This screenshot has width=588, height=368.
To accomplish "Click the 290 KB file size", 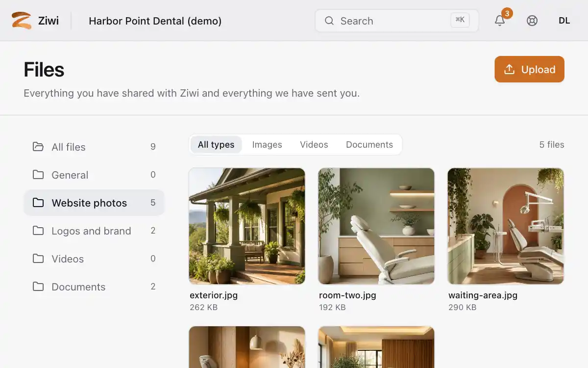I will point(462,308).
